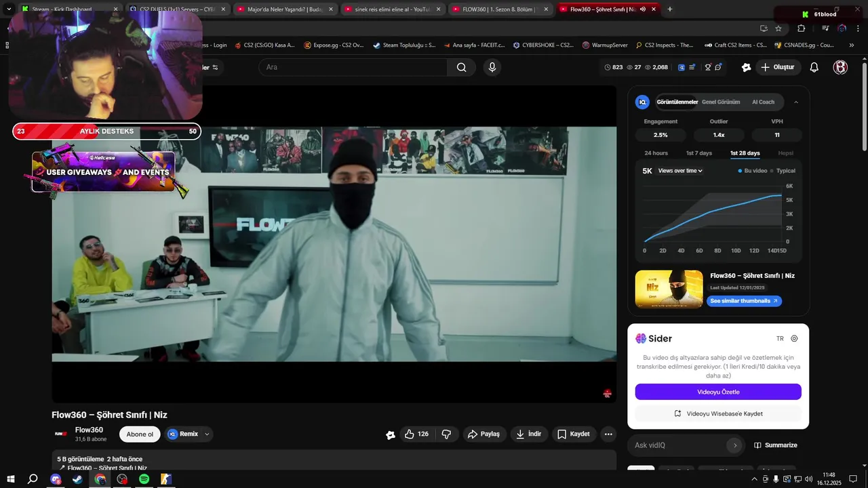
Task: Change Sider TR language selector
Action: (780, 339)
